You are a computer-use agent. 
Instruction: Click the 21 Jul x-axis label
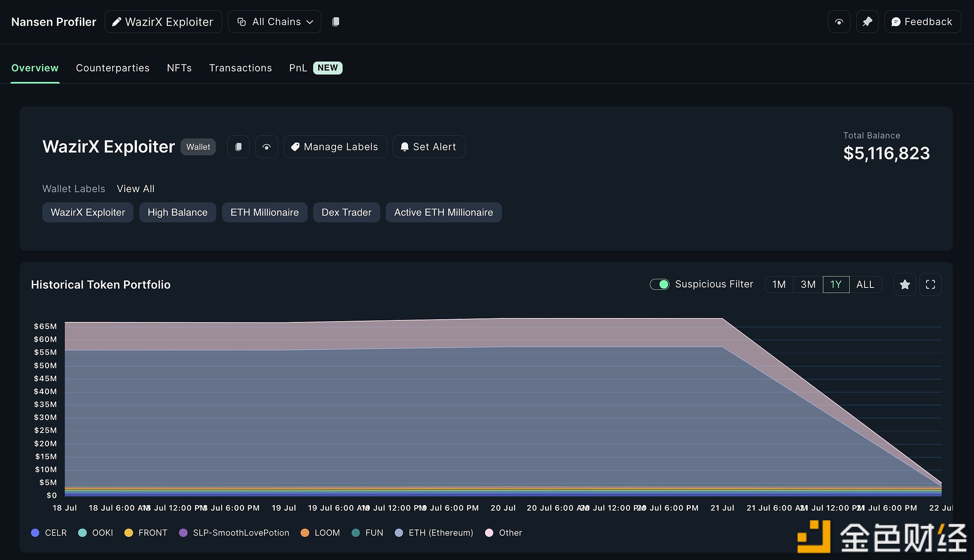(722, 508)
